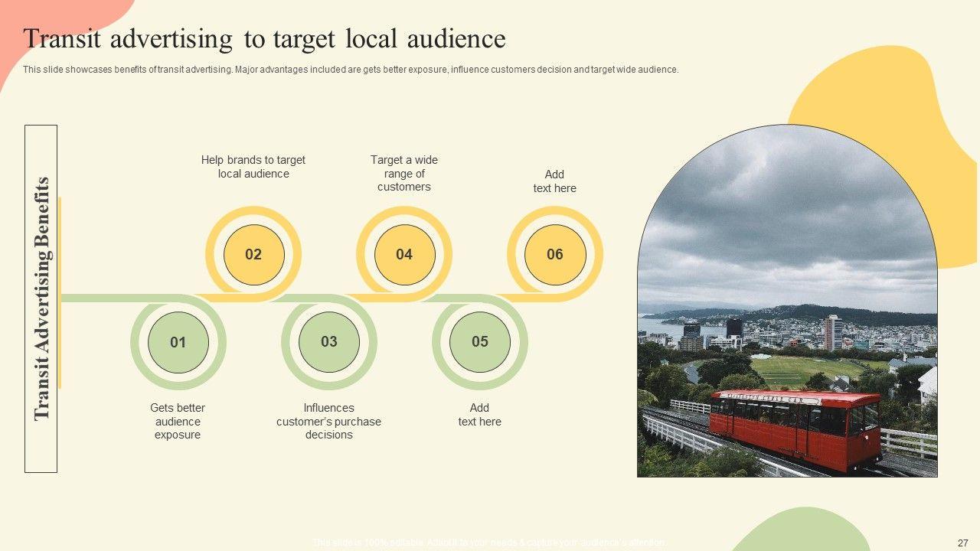Select 'Gets better audience exposure' text
The image size is (980, 551).
click(x=178, y=421)
